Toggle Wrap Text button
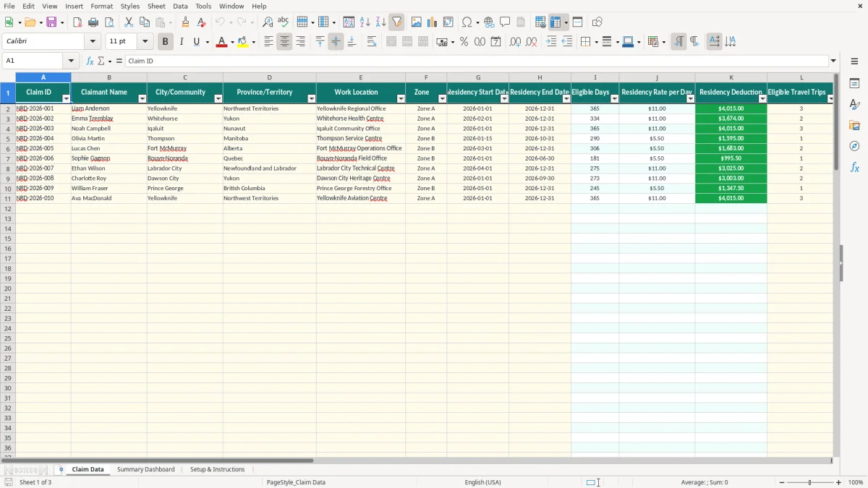Screen dimensions: 868x488 372,42
